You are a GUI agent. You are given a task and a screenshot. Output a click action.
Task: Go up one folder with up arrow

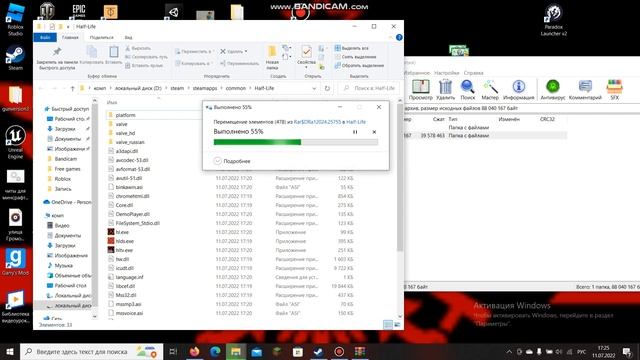[x=72, y=88]
